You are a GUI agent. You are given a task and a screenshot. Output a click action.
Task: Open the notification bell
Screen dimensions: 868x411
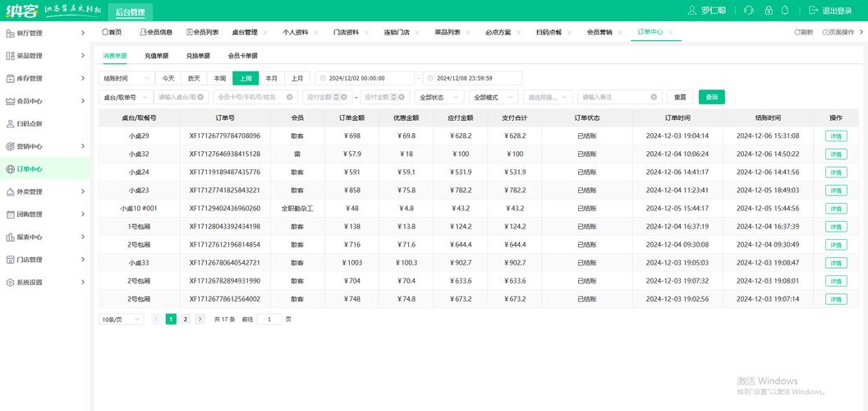[x=784, y=11]
